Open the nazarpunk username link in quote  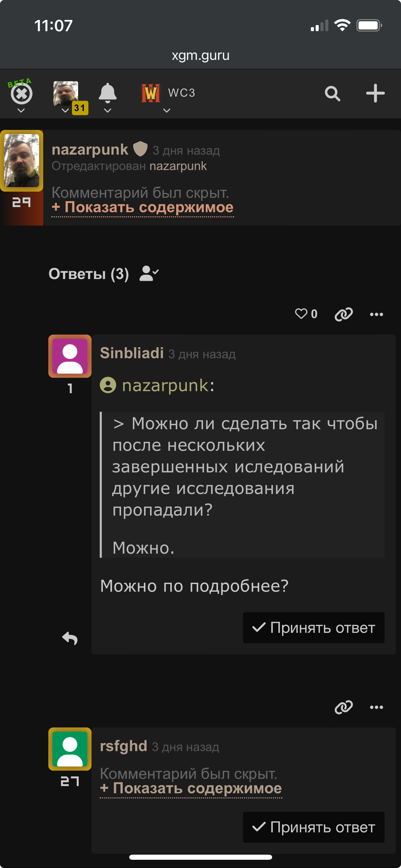[165, 385]
